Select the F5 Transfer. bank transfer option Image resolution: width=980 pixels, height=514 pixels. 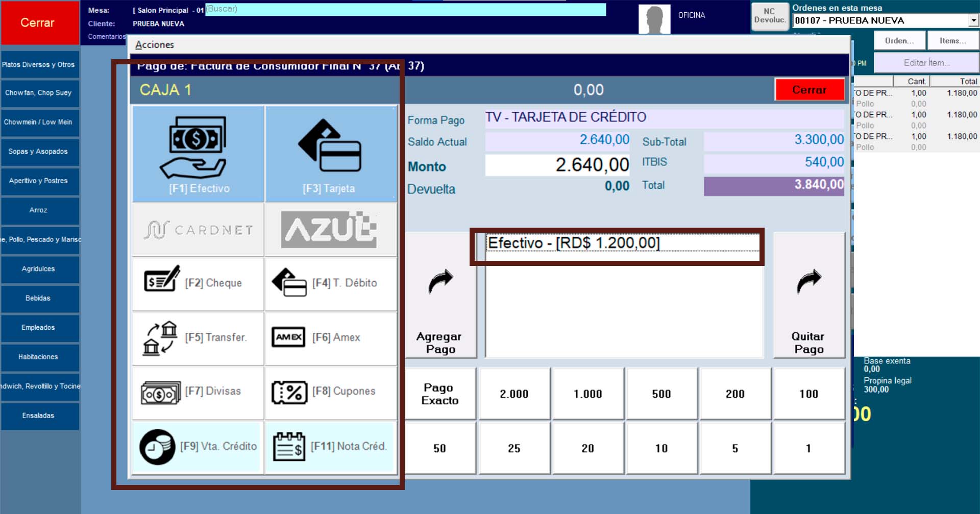coord(198,338)
